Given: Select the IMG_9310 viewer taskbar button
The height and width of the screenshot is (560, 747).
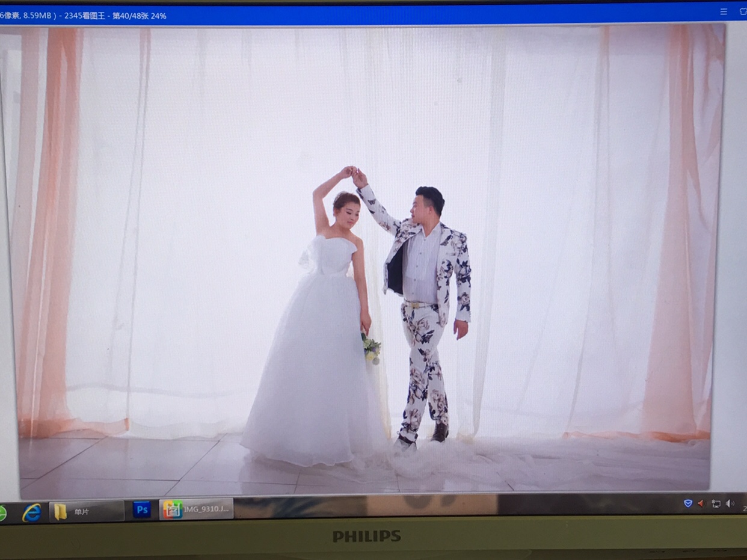Looking at the screenshot, I should point(197,509).
